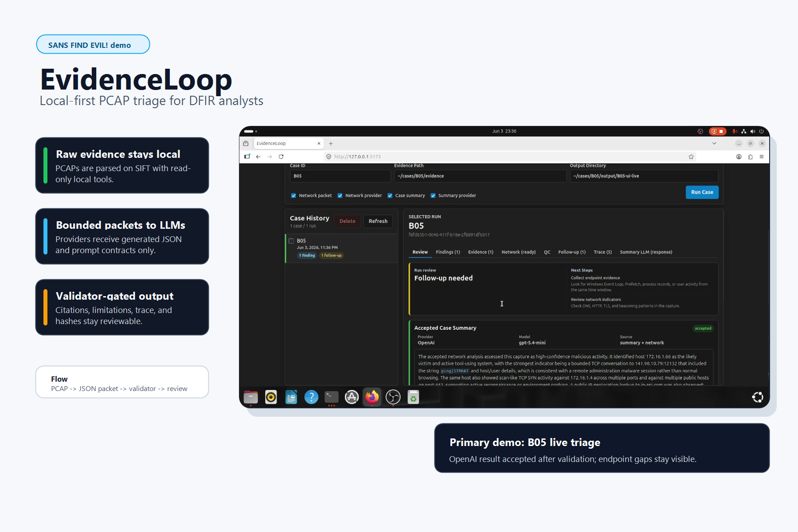Open the network status icon in the top bar

coord(744,131)
